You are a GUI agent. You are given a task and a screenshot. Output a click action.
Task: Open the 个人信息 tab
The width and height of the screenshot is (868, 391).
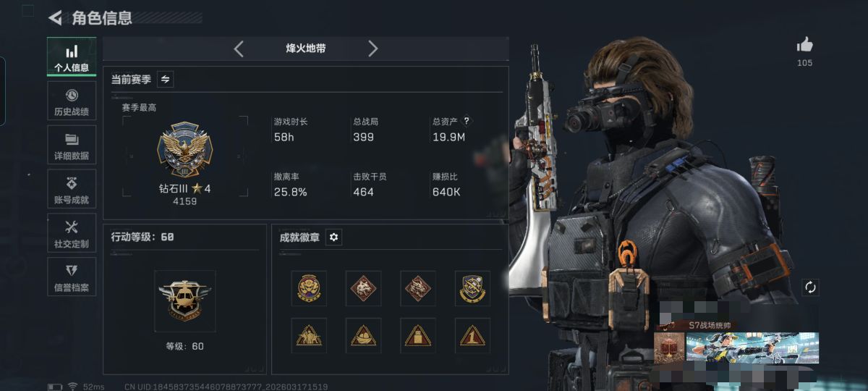[72, 57]
